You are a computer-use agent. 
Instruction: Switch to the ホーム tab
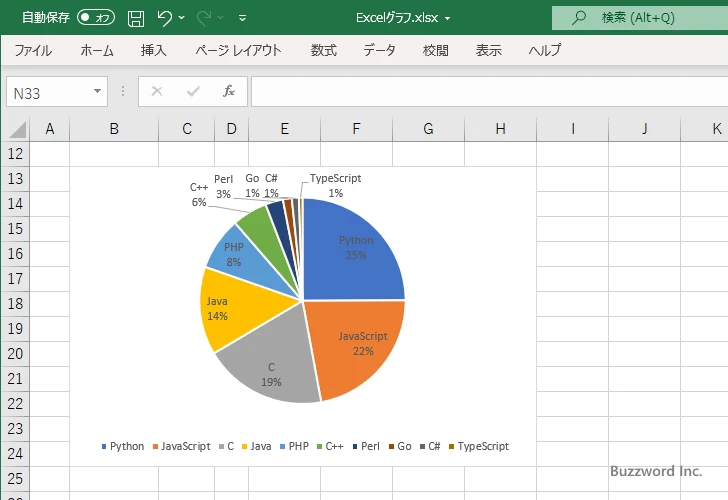pos(97,50)
